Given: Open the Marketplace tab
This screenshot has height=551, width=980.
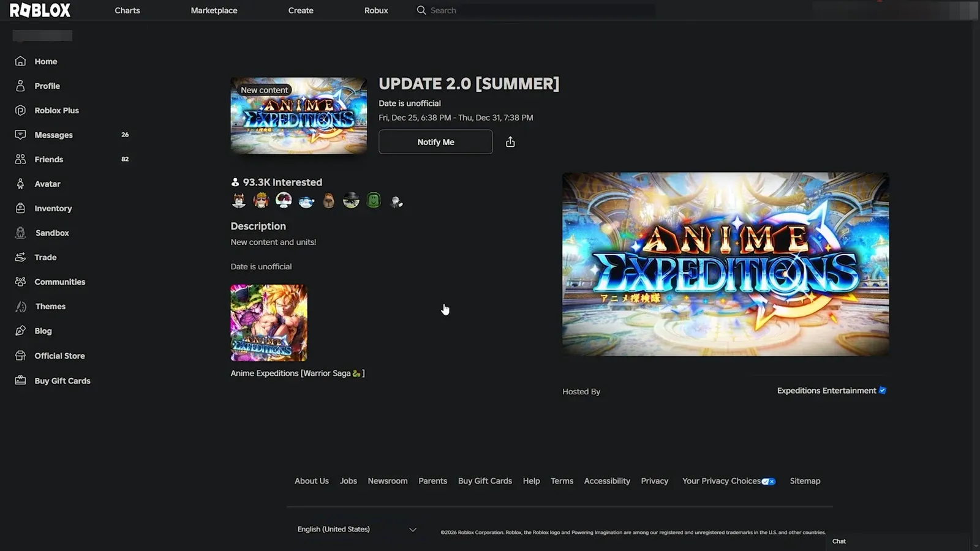Looking at the screenshot, I should click(214, 10).
